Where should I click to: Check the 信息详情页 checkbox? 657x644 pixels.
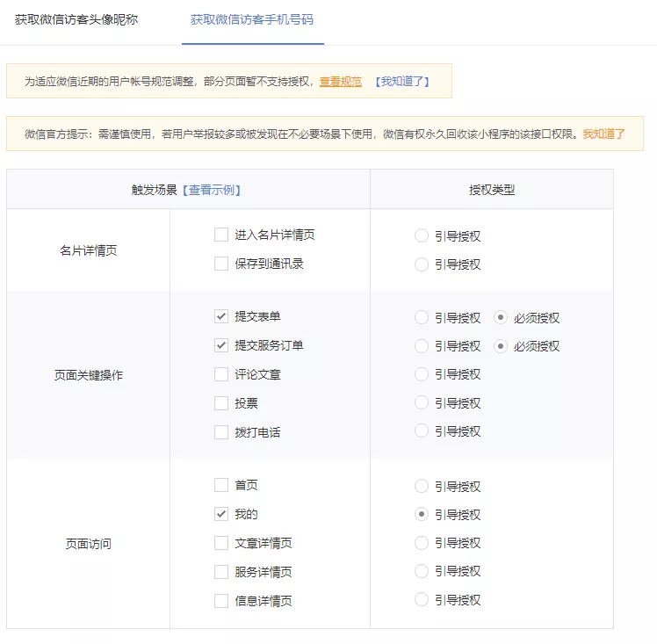click(x=221, y=601)
